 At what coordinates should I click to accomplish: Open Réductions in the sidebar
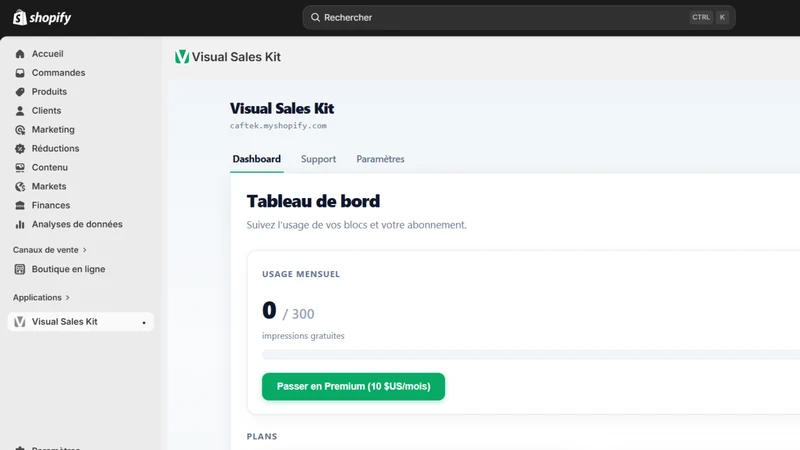(55, 148)
